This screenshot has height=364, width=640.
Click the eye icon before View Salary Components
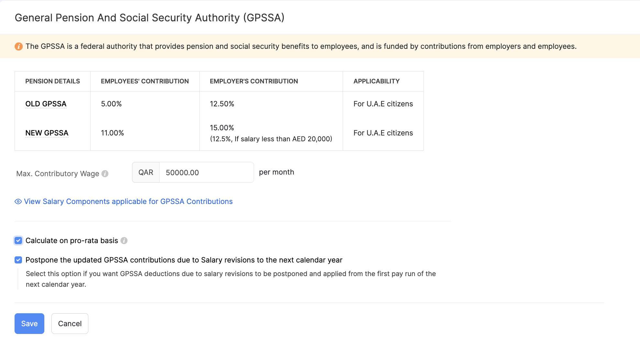(18, 201)
